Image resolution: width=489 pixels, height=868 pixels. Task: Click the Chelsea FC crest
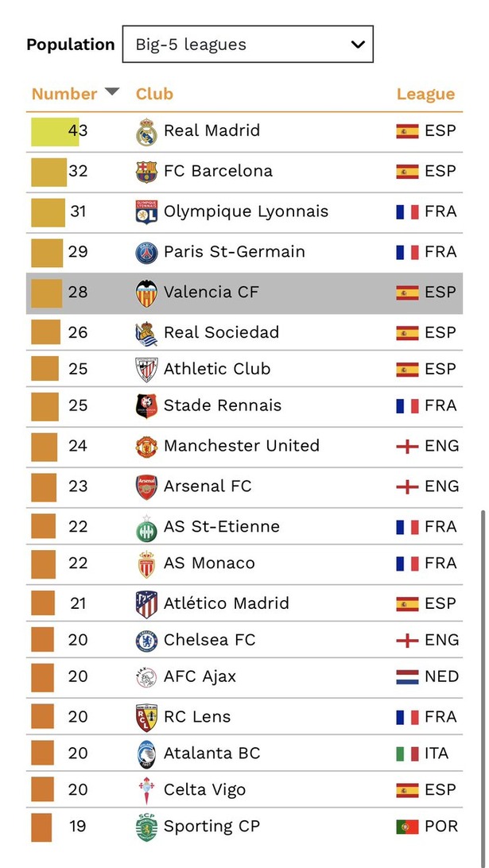(x=146, y=641)
